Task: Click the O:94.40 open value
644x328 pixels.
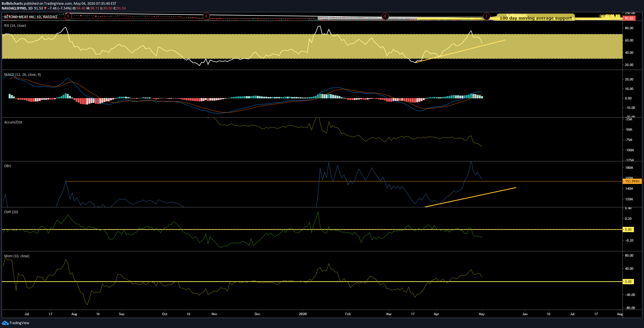Action: click(79, 8)
